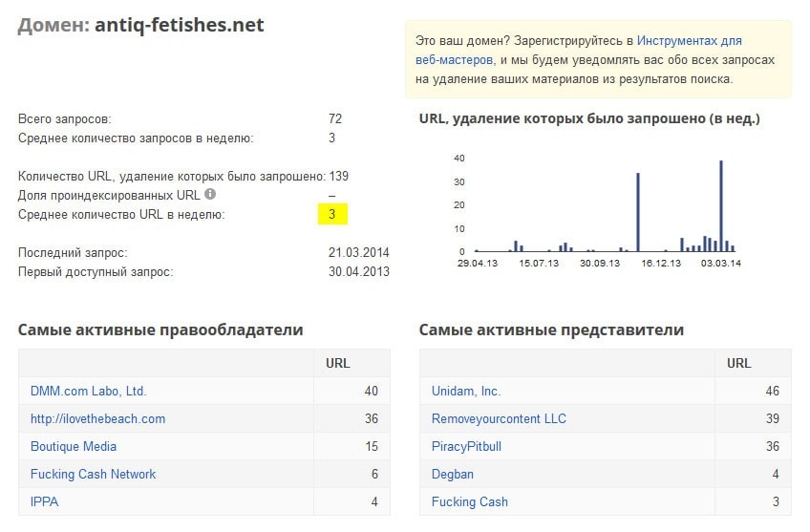The image size is (810, 532).
Task: Open http://ilovethebeach.com owner link
Action: (x=97, y=419)
